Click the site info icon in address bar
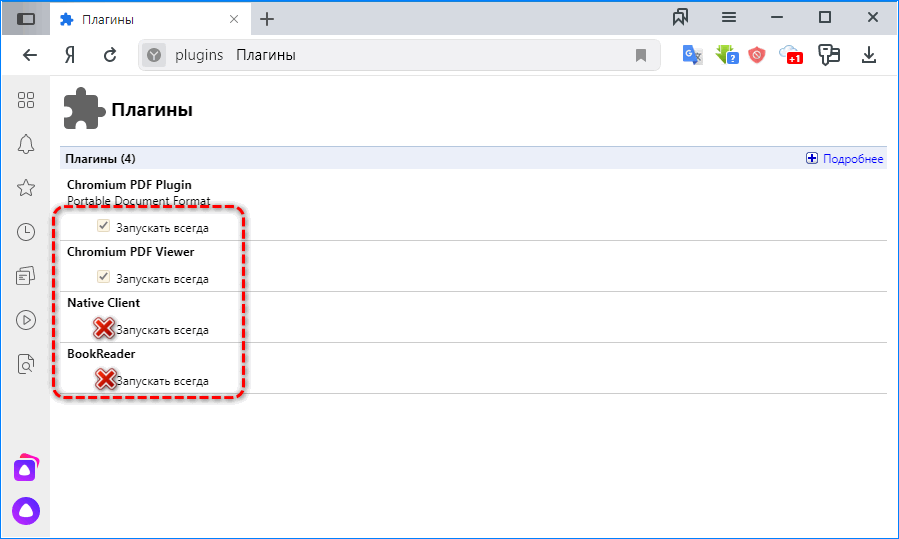Screen dimensions: 899x539 coord(154,55)
